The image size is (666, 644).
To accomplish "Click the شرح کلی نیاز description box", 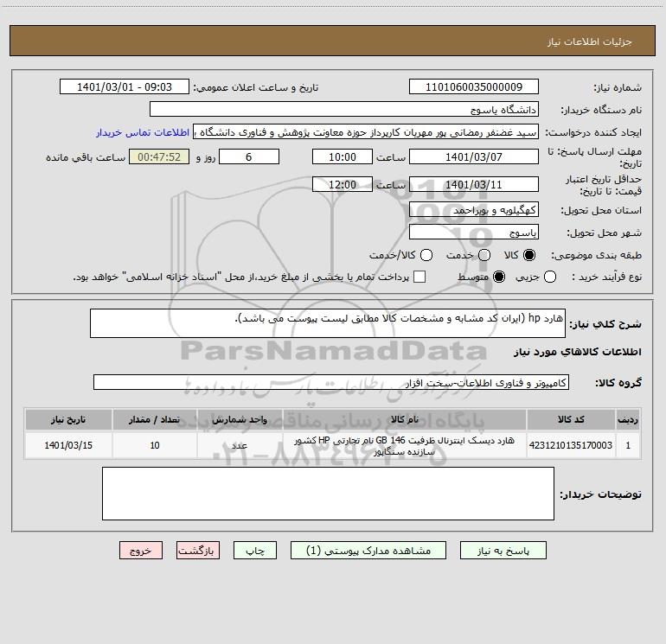I will pos(328,323).
